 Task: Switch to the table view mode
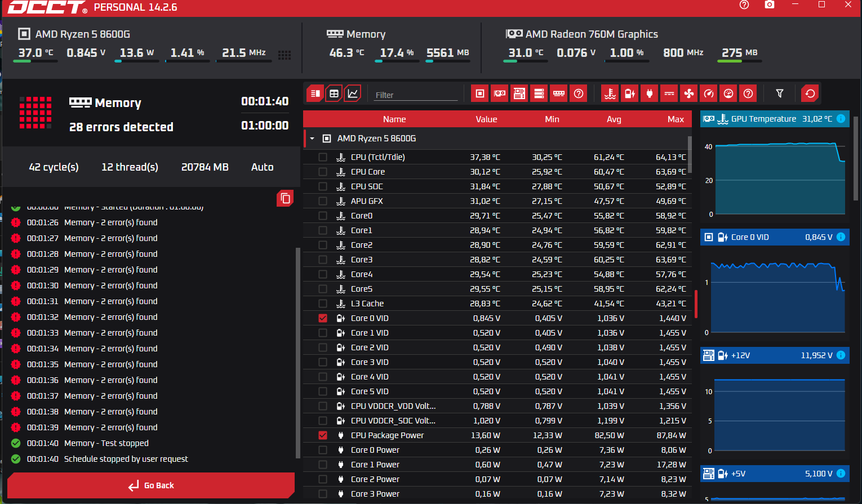tap(334, 93)
